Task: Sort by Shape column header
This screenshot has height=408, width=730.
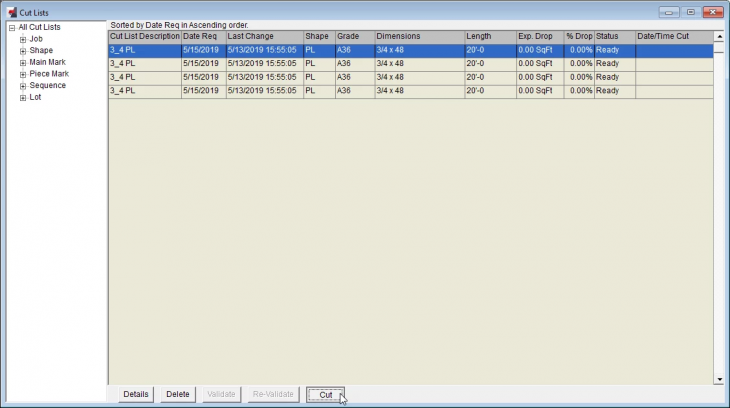Action: 319,36
